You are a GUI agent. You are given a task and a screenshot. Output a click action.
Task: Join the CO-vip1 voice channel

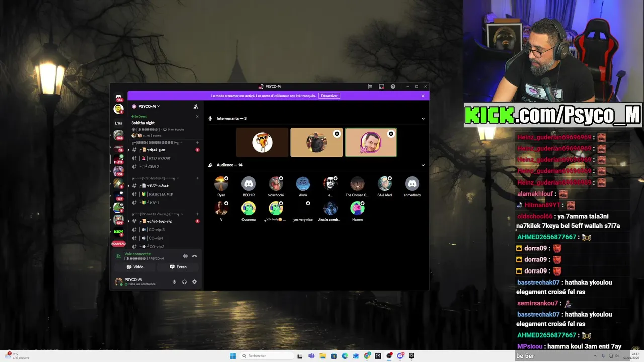(165, 238)
